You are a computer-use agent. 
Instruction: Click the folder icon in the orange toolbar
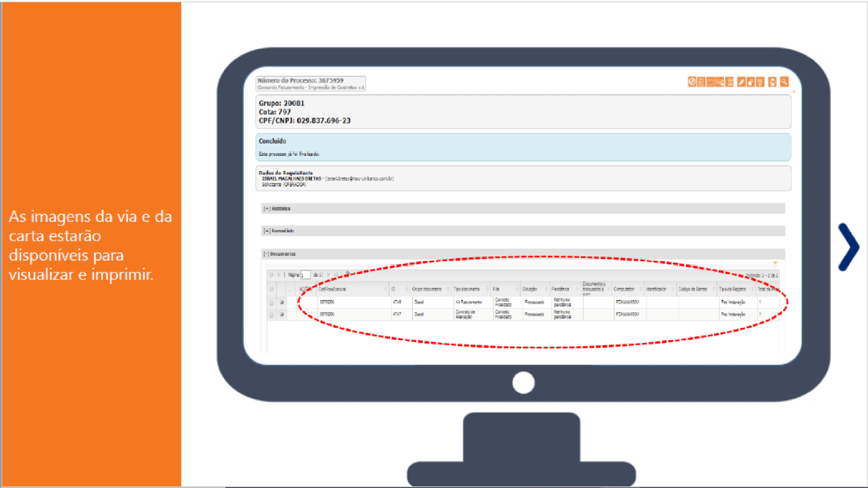click(711, 82)
